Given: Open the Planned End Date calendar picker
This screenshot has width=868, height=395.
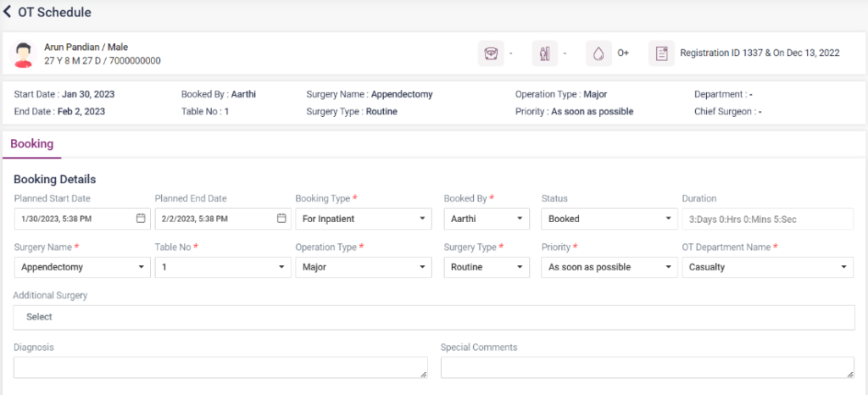Looking at the screenshot, I should (x=281, y=219).
